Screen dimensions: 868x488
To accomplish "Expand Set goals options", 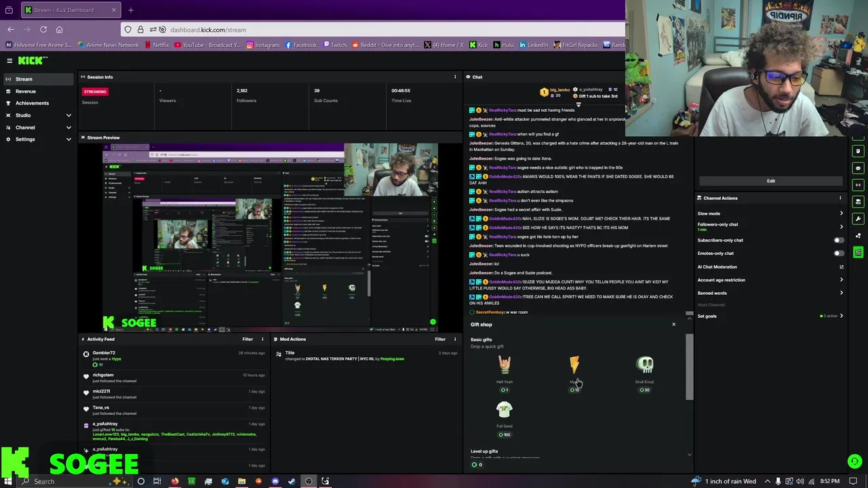I will pyautogui.click(x=842, y=316).
